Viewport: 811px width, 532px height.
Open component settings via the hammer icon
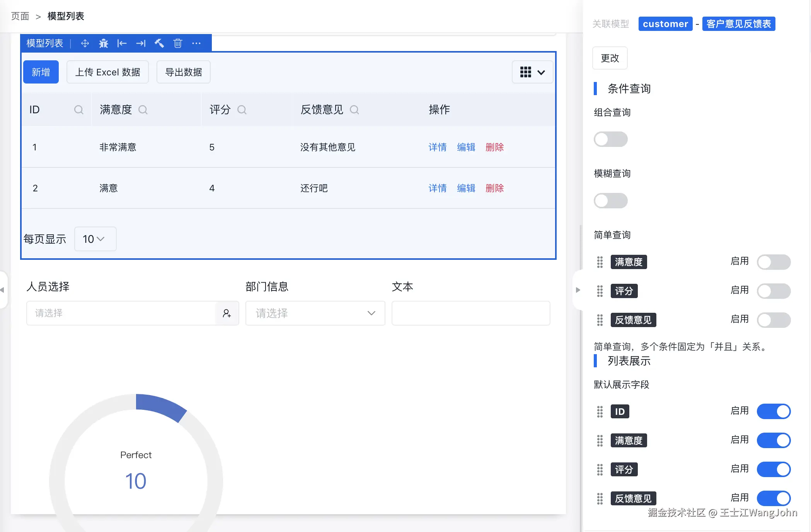(x=159, y=43)
